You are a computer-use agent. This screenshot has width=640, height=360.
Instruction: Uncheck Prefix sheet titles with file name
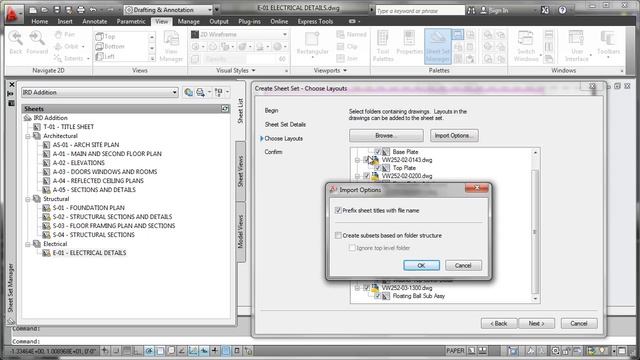click(x=338, y=210)
